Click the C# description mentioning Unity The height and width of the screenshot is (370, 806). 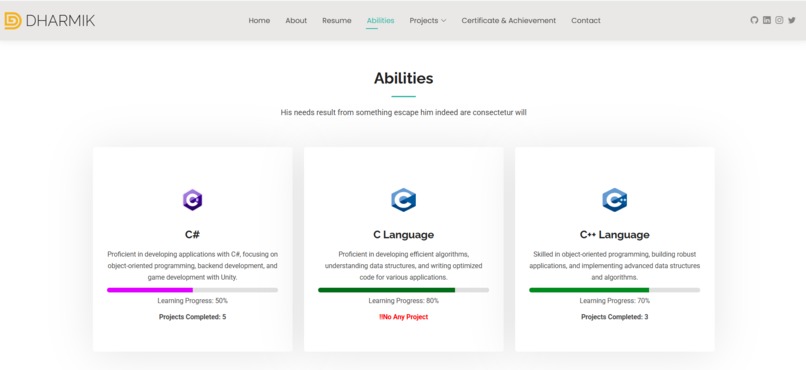pyautogui.click(x=192, y=266)
